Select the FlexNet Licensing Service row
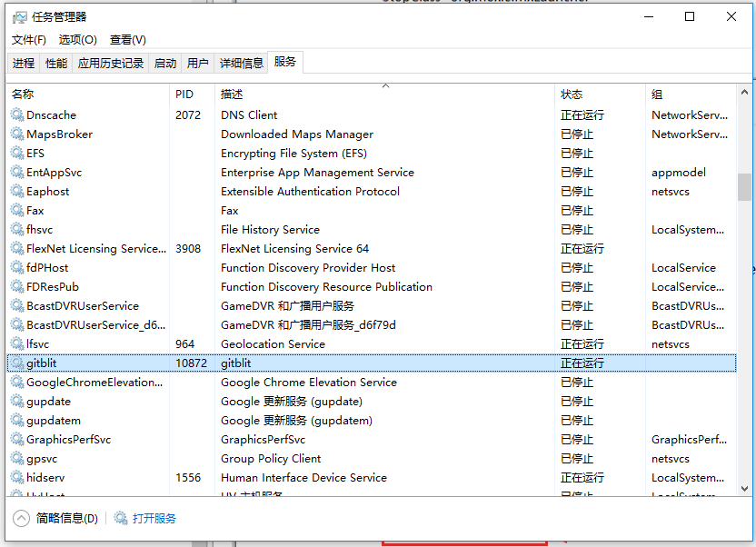The height and width of the screenshot is (547, 756). click(372, 249)
